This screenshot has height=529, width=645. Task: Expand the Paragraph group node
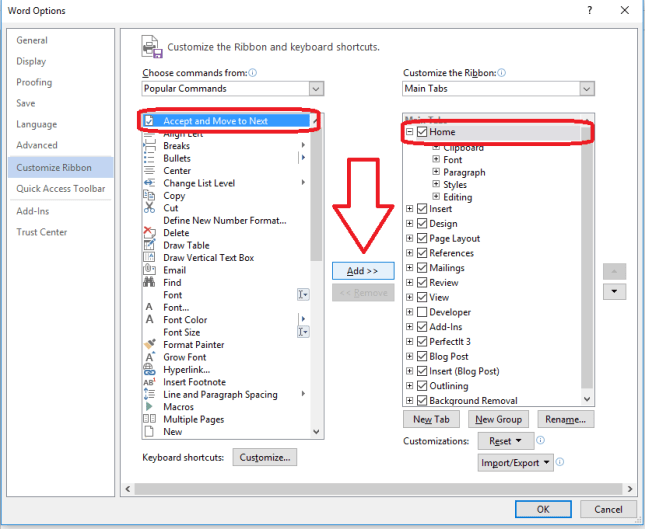(436, 172)
